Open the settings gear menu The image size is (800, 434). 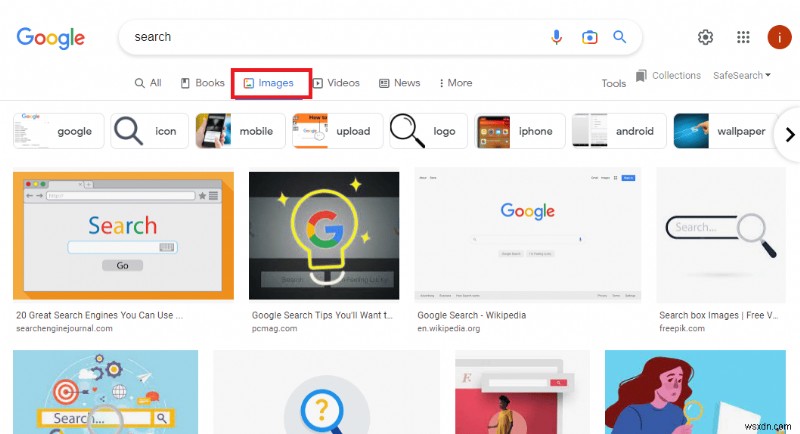[x=705, y=37]
